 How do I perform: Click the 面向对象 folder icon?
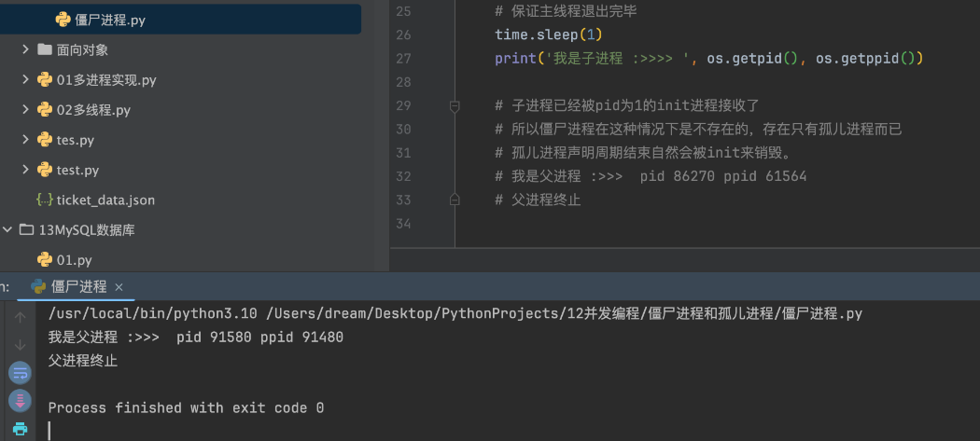point(45,49)
